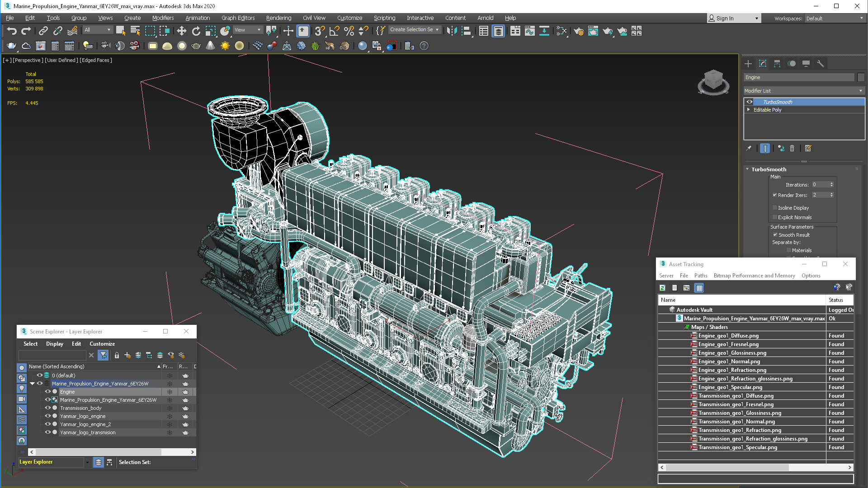Click the Undo arrow icon
The height and width of the screenshot is (488, 868).
12,31
